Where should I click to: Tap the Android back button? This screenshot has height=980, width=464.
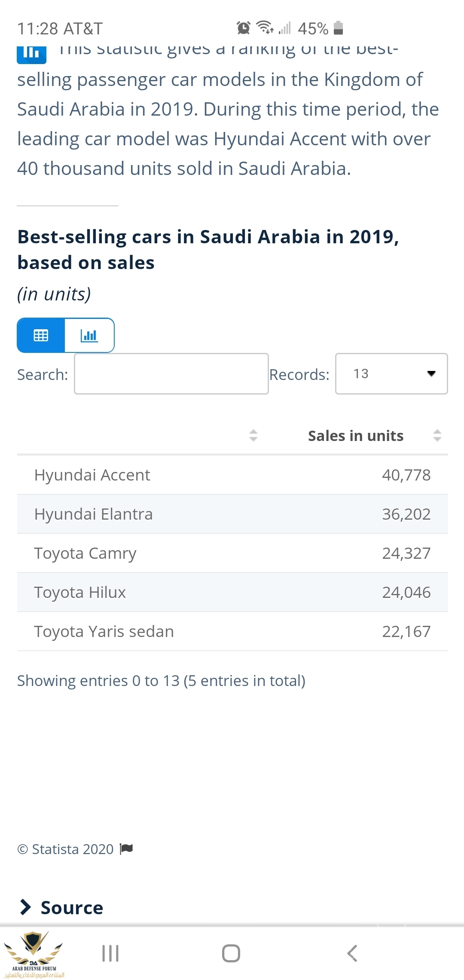point(352,953)
